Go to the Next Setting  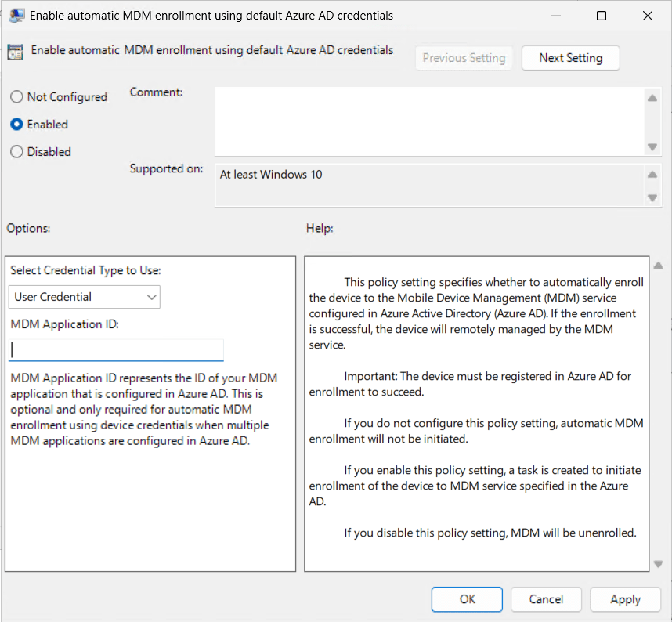coord(570,58)
